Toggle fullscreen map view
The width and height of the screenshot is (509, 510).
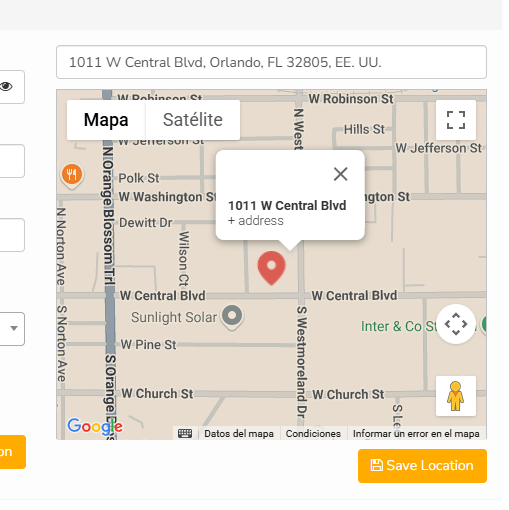pos(456,120)
